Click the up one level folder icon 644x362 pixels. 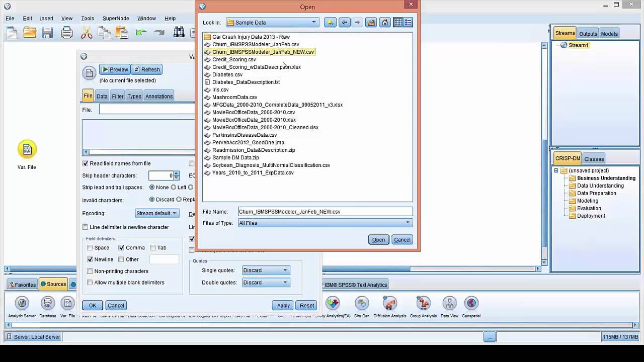tap(371, 23)
